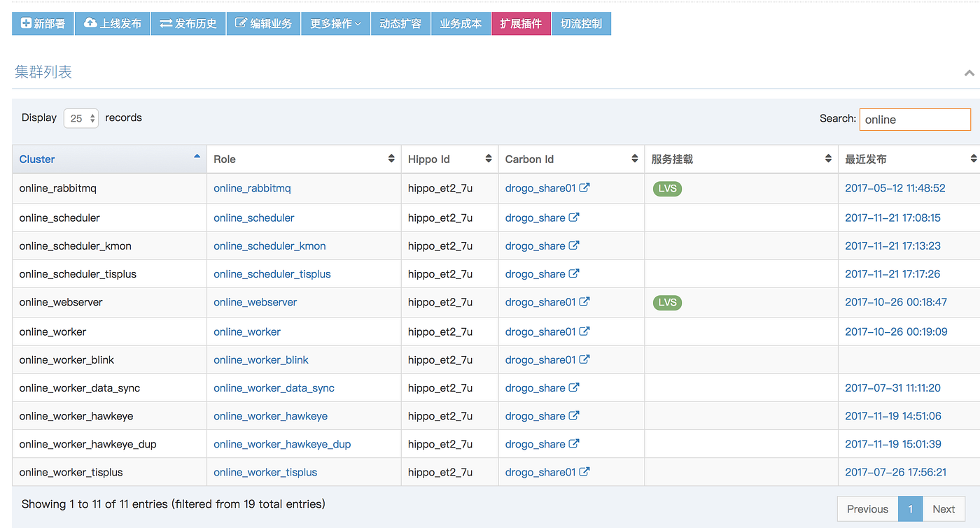The image size is (980, 528).
Task: Open drogo_share01 link in online_webserver row
Action: tap(540, 302)
